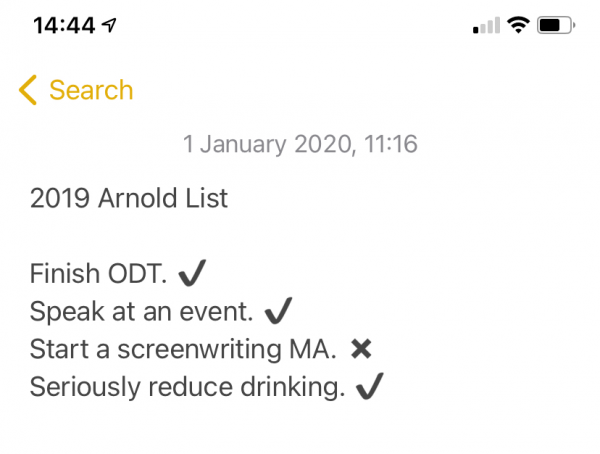The image size is (600, 454).
Task: Tap the cross mark after screenwriting MA
Action: pyautogui.click(x=361, y=349)
